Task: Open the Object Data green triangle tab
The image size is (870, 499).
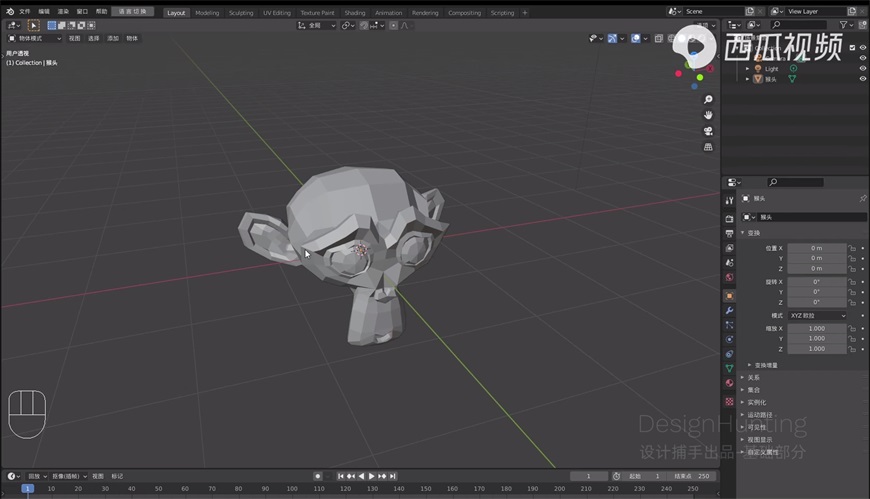Action: click(730, 368)
